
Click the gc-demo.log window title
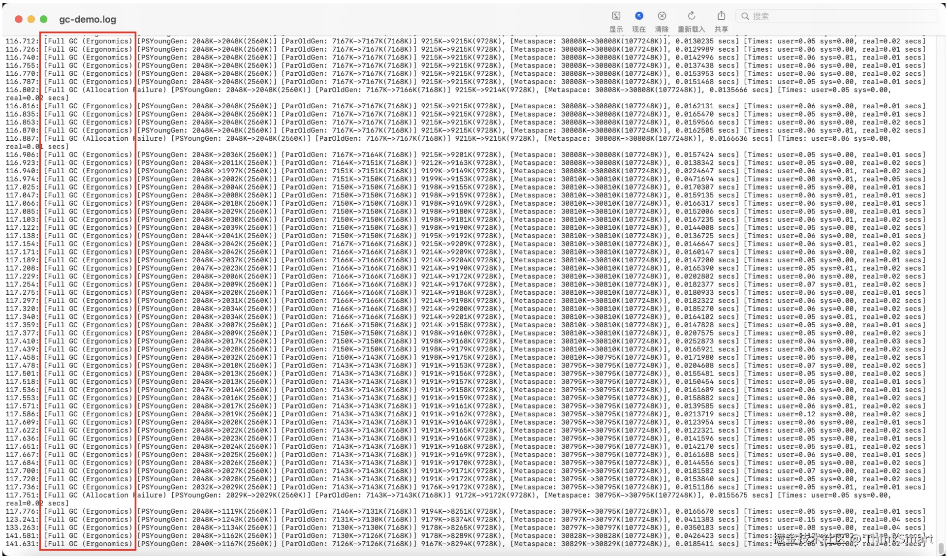click(88, 20)
